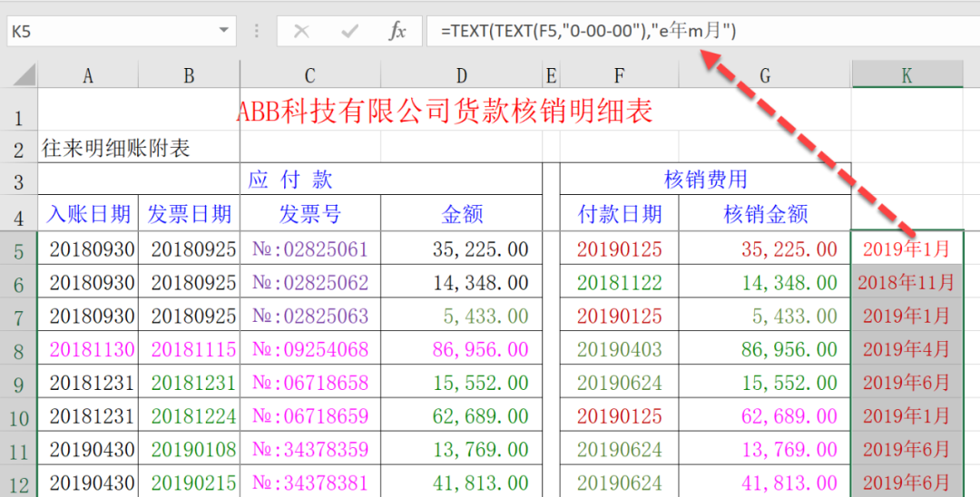Select row 2 header
The image size is (980, 497).
point(19,148)
